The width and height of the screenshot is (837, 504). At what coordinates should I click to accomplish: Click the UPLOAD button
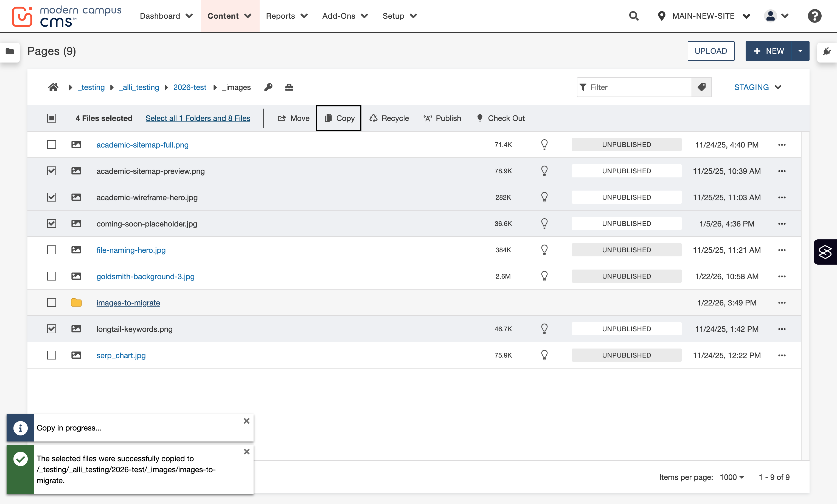(x=711, y=51)
